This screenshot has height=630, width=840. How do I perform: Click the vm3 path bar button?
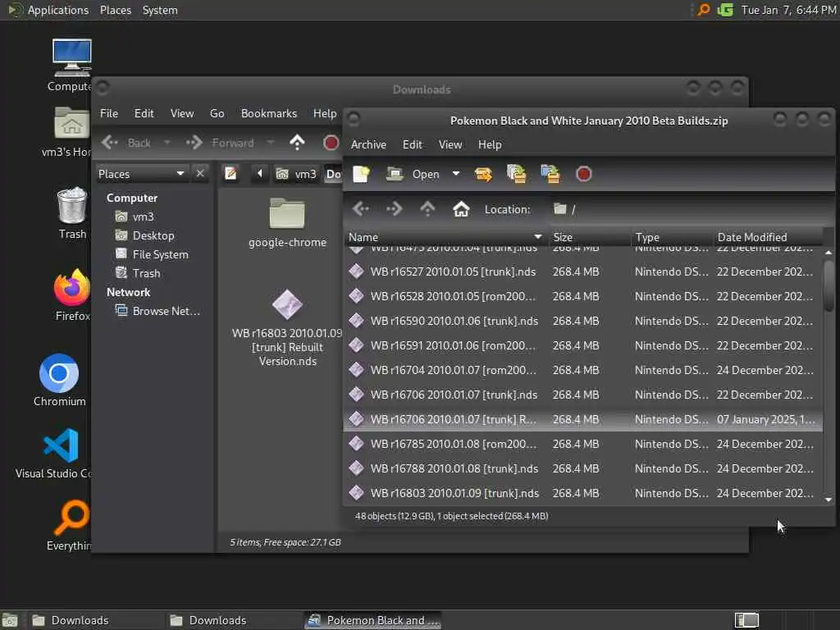coord(295,174)
